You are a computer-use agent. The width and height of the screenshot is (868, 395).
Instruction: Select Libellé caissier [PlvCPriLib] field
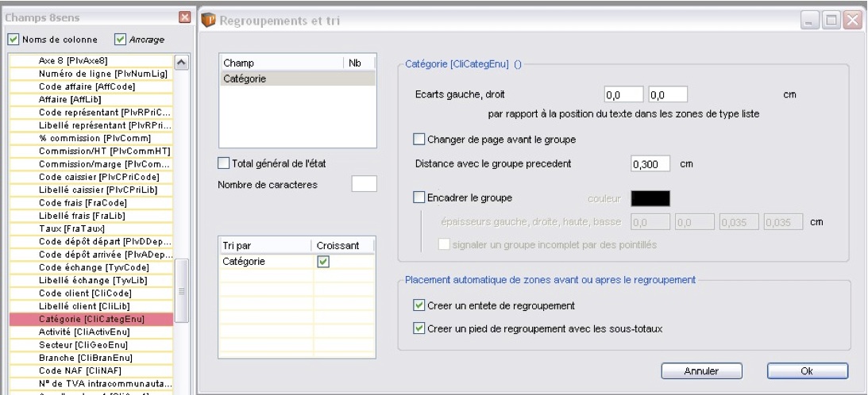91,190
